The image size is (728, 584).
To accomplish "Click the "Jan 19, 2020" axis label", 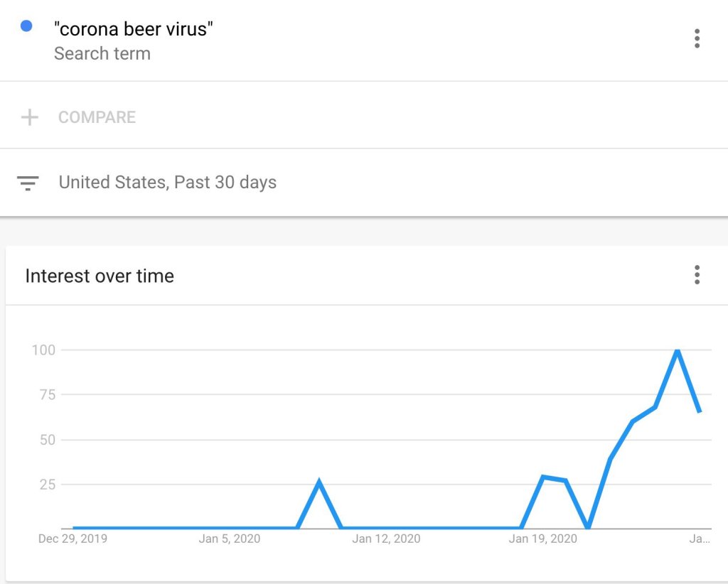I will click(543, 539).
